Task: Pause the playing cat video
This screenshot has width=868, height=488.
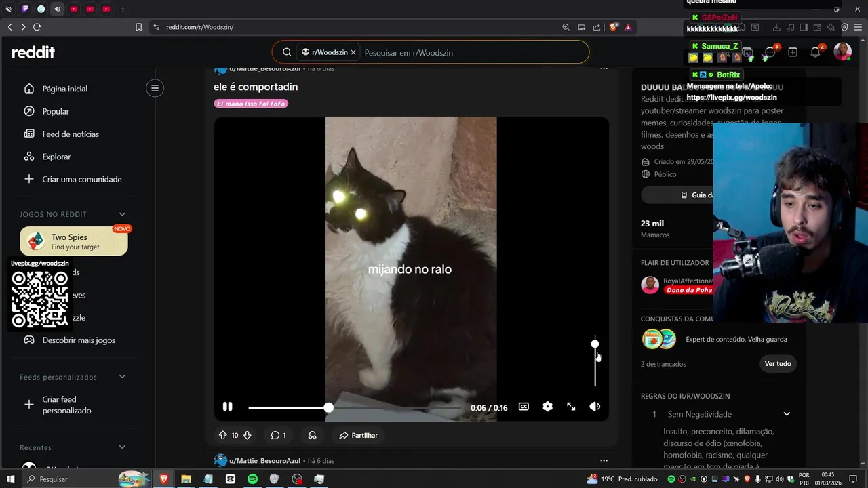Action: [x=228, y=407]
